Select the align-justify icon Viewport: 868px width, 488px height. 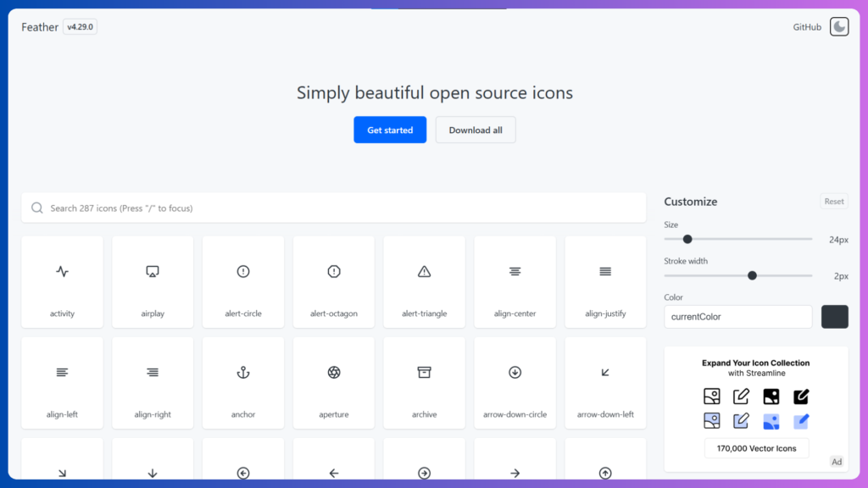[605, 281]
